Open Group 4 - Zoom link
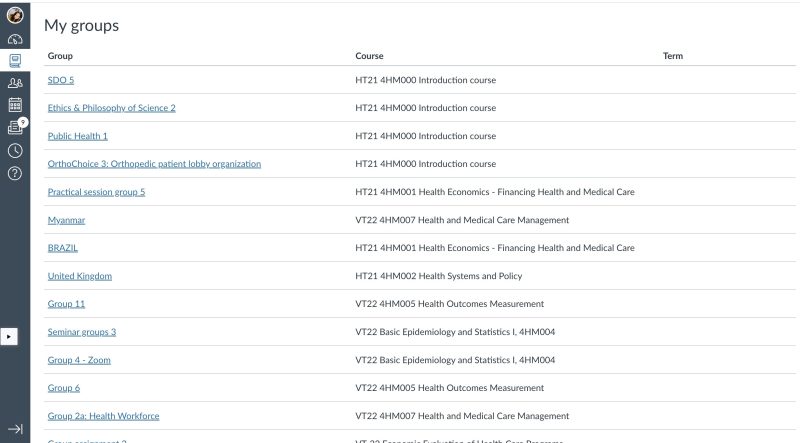The height and width of the screenshot is (443, 800). pyautogui.click(x=77, y=360)
